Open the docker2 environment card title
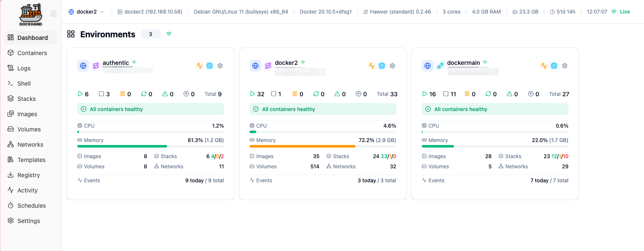 point(286,63)
